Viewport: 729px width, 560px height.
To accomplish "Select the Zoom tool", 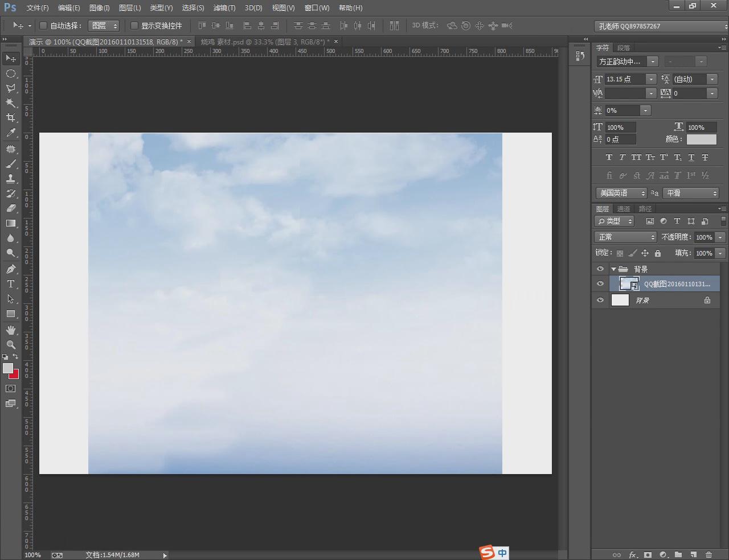I will tap(11, 345).
